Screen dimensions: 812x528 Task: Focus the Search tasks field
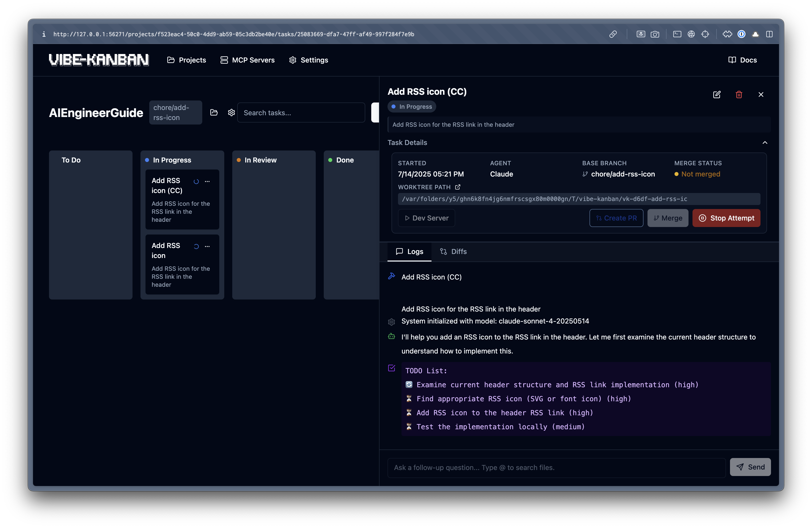tap(301, 112)
